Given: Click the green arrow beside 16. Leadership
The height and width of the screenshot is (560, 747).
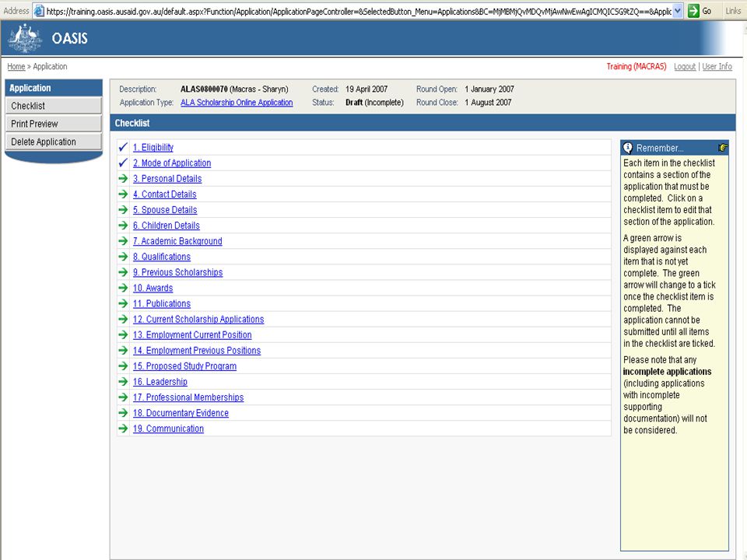Looking at the screenshot, I should tap(123, 381).
